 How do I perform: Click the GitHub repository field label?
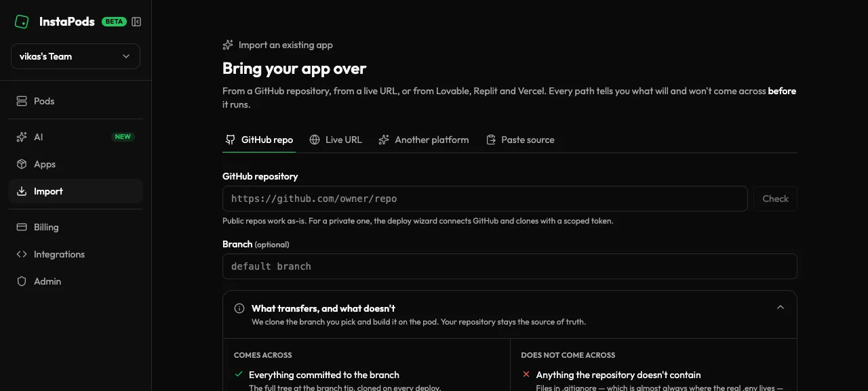[x=260, y=176]
